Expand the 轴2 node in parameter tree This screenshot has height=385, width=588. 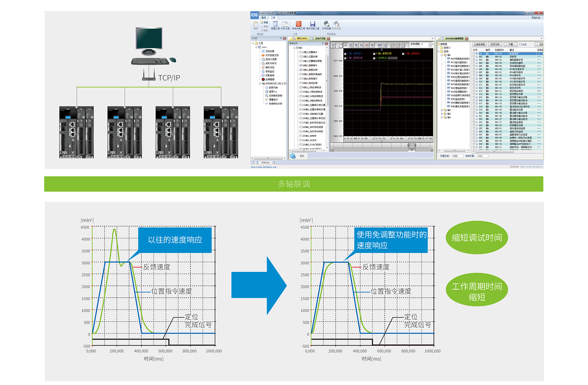coord(442,110)
